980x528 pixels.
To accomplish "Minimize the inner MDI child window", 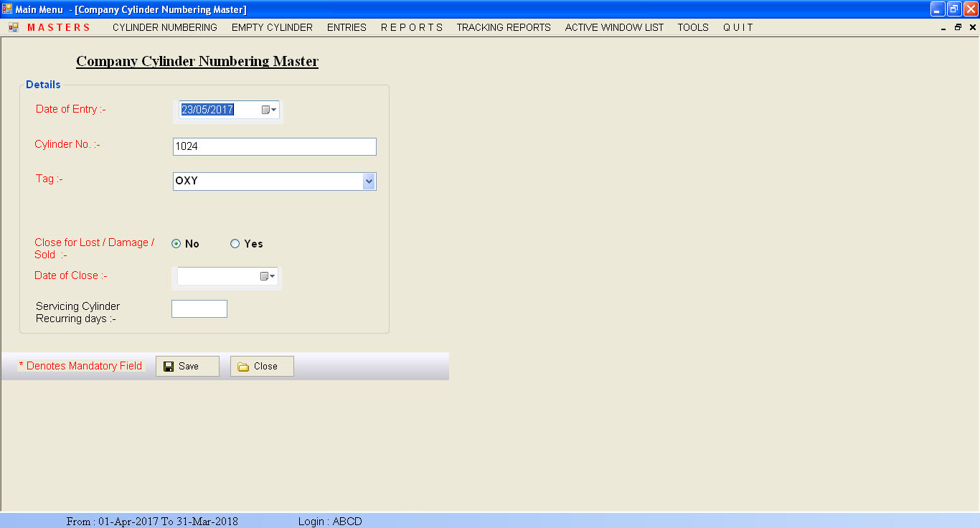I will 943,27.
